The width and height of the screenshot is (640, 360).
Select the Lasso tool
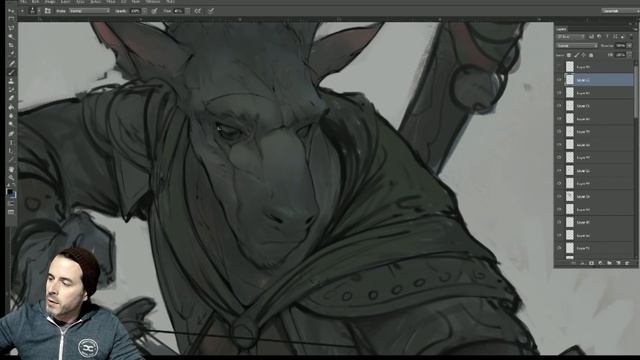tap(11, 28)
